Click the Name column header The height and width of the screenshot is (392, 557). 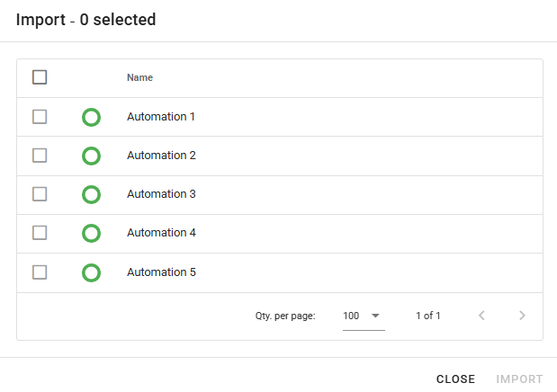click(x=139, y=77)
